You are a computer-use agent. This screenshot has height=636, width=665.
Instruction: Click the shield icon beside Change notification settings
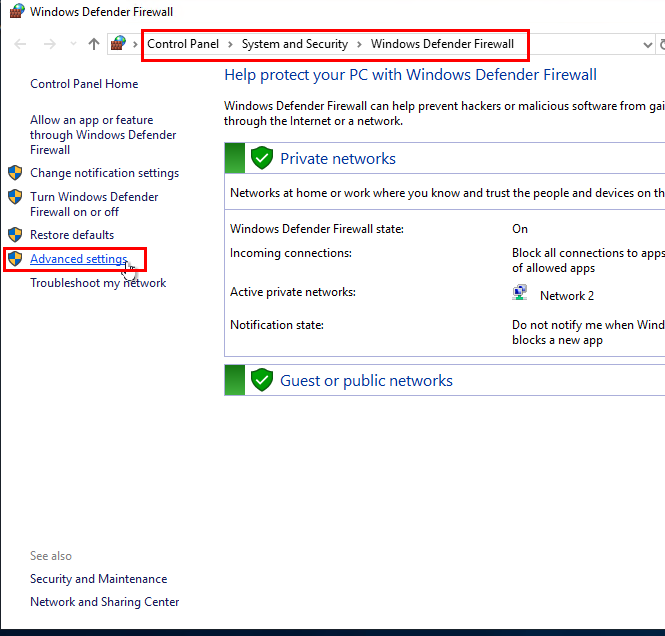(x=15, y=173)
